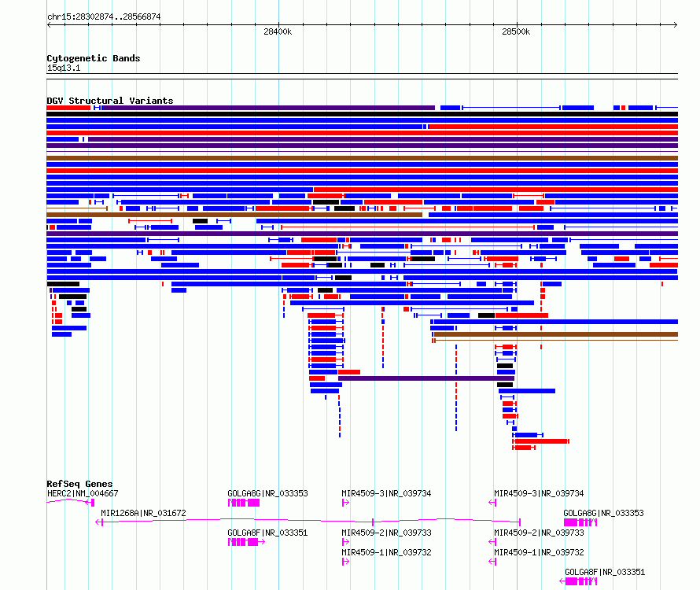
Task: Click GOLGA8F exon glyph pointing left
Action: point(578,581)
